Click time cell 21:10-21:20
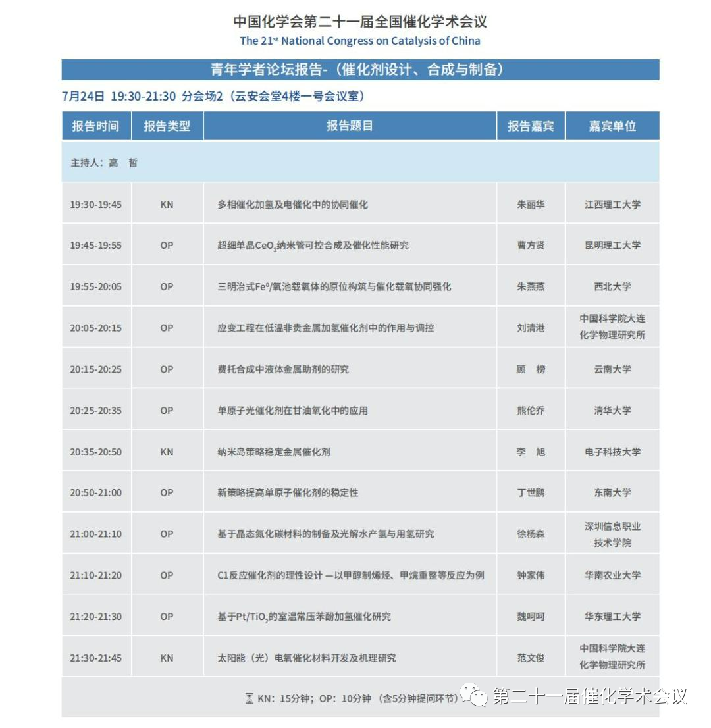Viewport: 711px width, 728px height. pyautogui.click(x=95, y=576)
